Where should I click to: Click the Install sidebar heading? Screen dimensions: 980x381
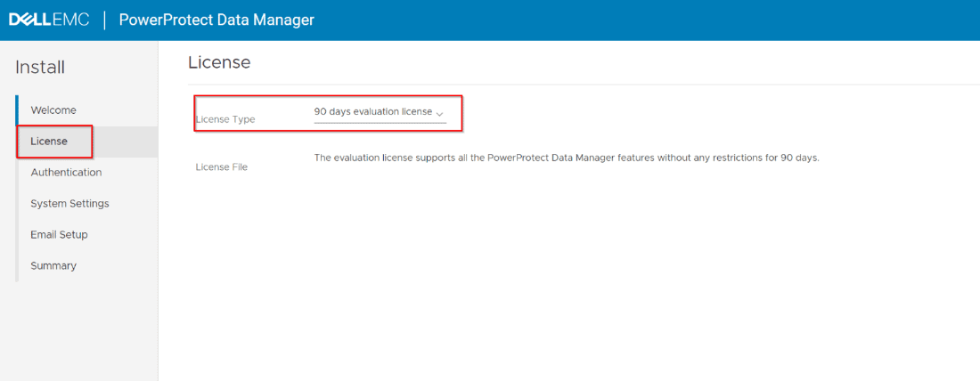(x=40, y=68)
